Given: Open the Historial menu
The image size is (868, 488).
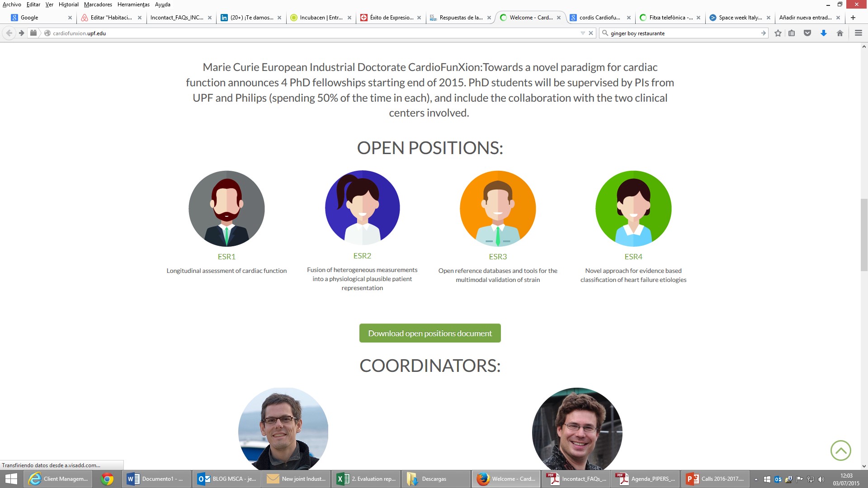Looking at the screenshot, I should (68, 5).
